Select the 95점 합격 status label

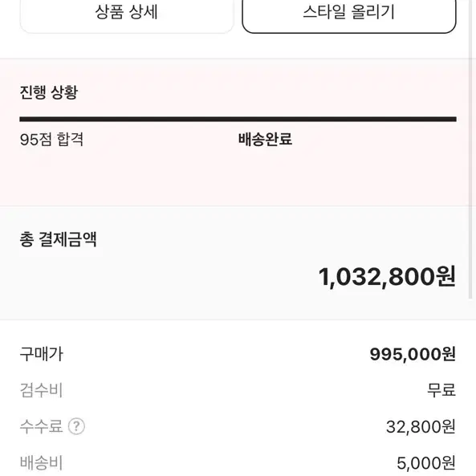tap(51, 140)
